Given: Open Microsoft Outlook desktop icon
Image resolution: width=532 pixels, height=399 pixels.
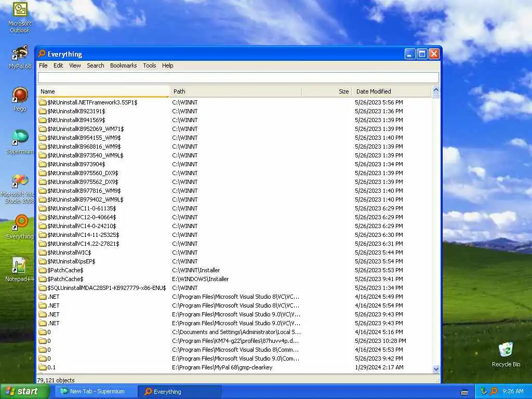Looking at the screenshot, I should point(20,17).
